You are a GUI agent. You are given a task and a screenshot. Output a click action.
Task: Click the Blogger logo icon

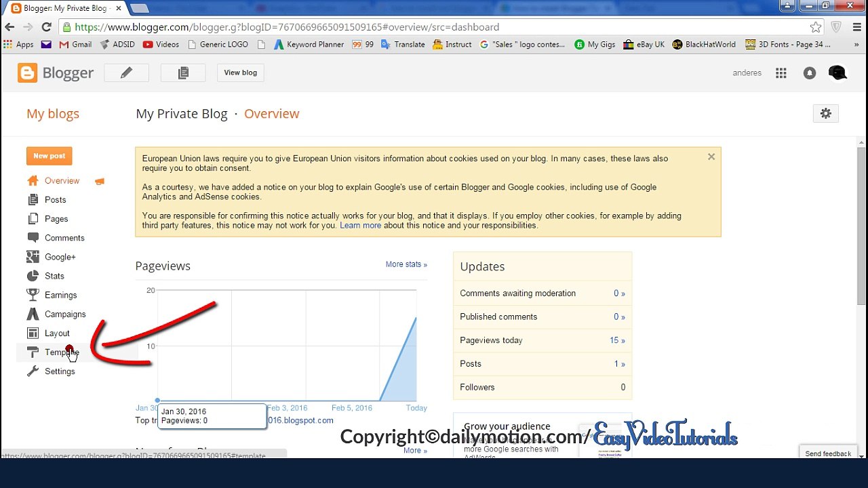28,73
